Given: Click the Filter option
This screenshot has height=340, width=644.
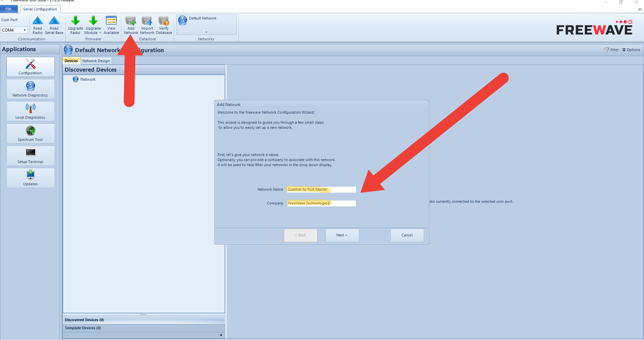Looking at the screenshot, I should click(611, 50).
